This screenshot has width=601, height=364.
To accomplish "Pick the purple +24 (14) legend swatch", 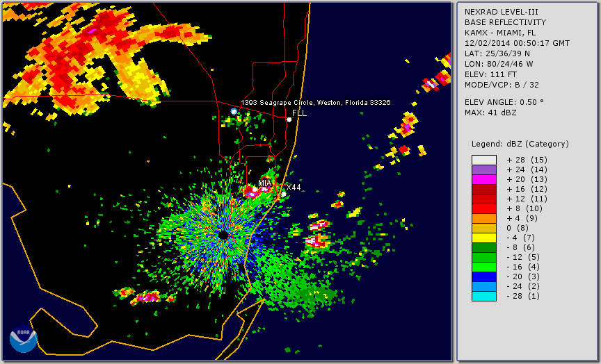I will pyautogui.click(x=484, y=170).
